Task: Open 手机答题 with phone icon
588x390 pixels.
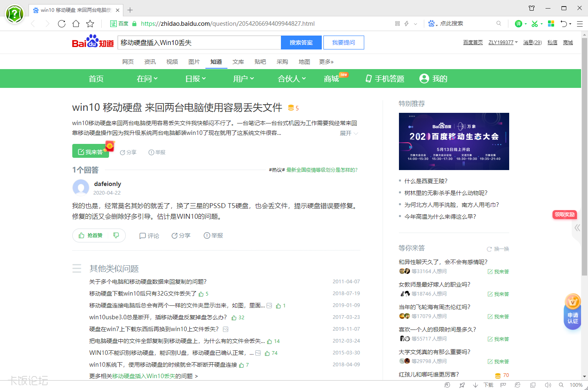Action: coord(385,78)
